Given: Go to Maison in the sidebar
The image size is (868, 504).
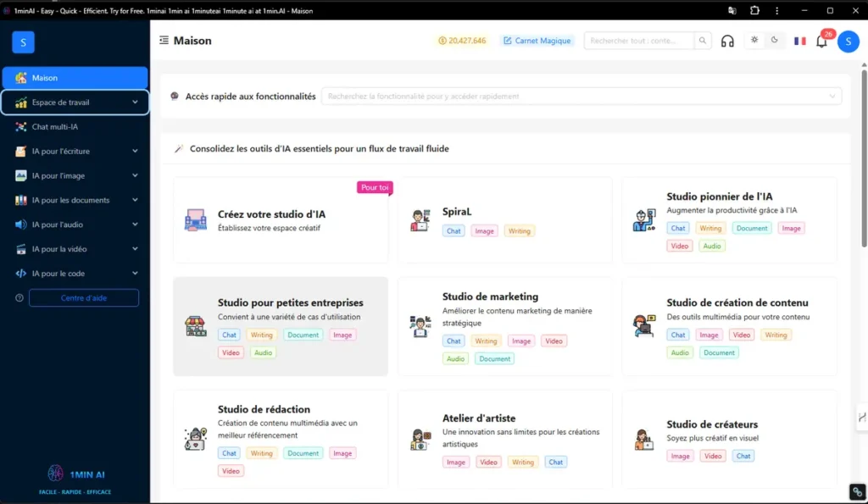Looking at the screenshot, I should [x=75, y=78].
